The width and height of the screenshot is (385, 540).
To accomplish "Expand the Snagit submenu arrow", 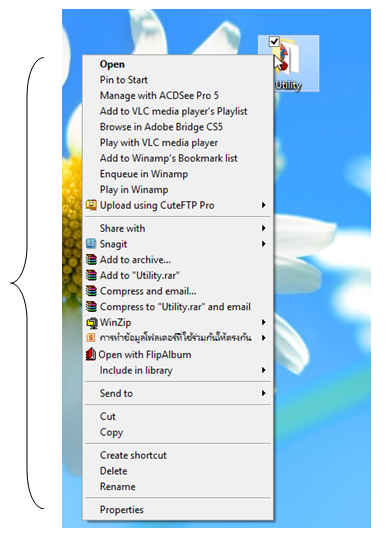I will [x=263, y=244].
